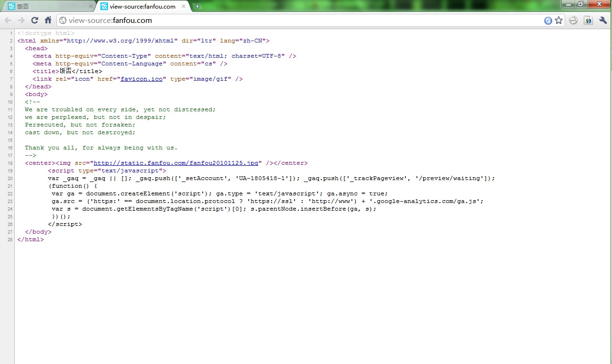Click 'cast down, but not destroyed;' line
612x364 pixels.
(x=80, y=132)
